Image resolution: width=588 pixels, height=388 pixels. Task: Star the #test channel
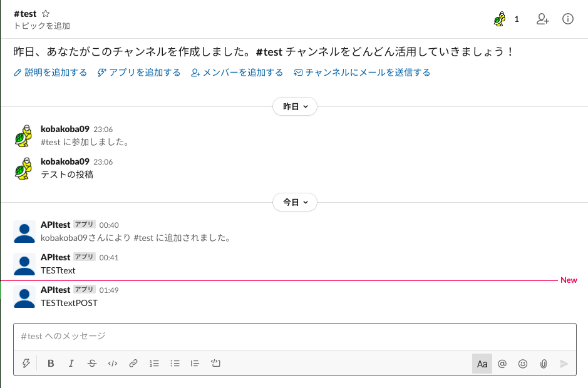point(46,13)
